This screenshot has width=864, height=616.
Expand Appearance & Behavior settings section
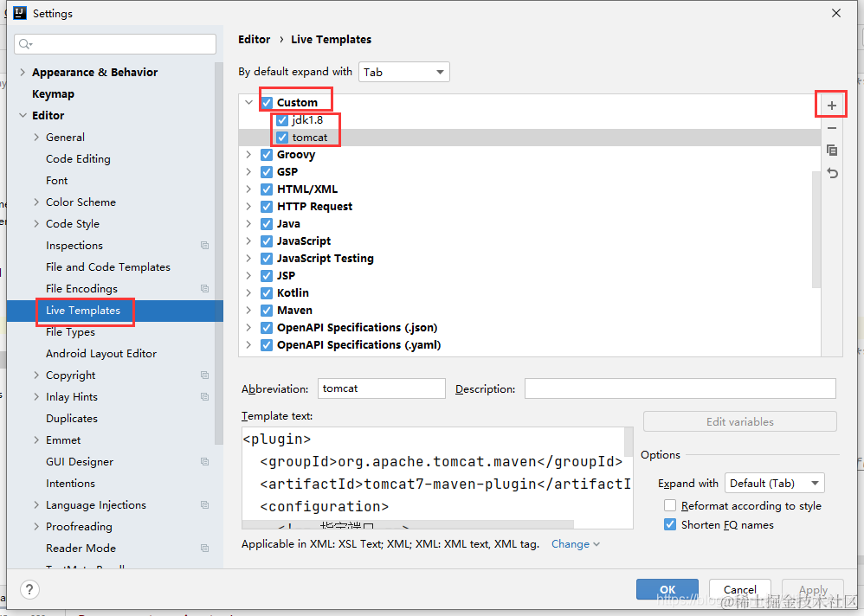[23, 72]
